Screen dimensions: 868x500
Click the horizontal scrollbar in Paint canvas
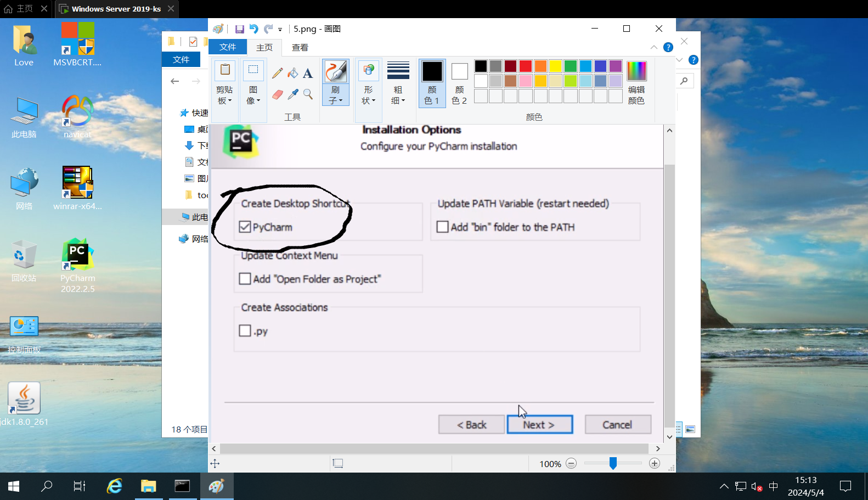click(x=434, y=448)
